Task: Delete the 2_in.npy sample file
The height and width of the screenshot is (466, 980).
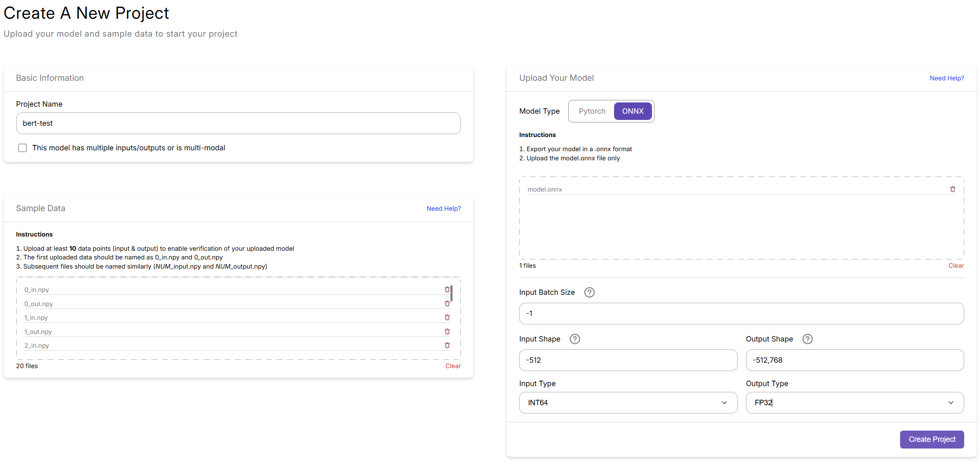Action: [447, 345]
